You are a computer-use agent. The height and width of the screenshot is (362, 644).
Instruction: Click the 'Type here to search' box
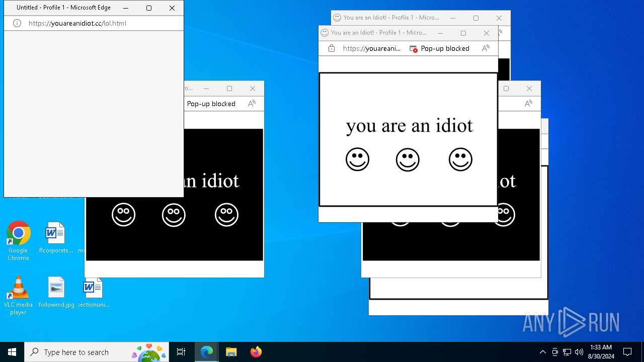(97, 352)
